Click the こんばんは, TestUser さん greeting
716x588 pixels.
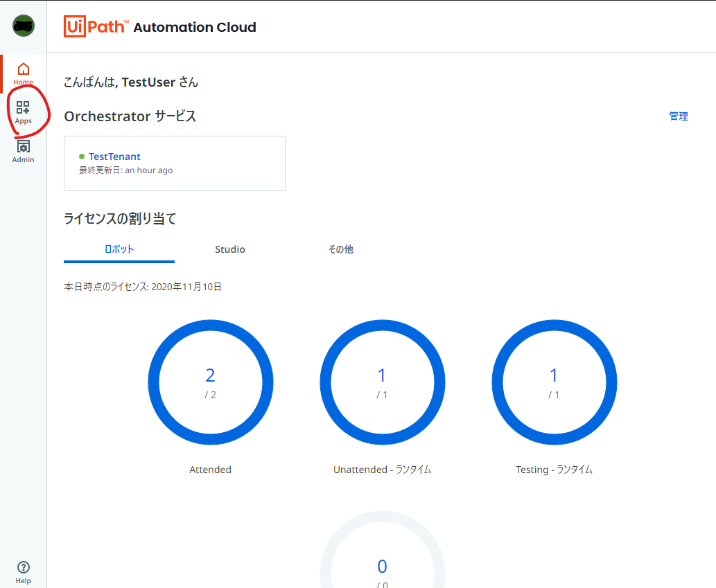(x=131, y=82)
